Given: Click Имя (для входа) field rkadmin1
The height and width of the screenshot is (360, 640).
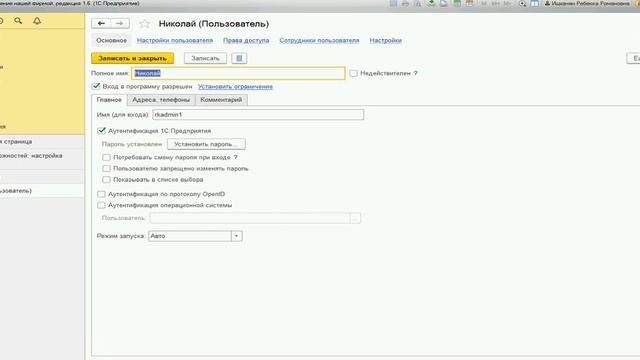Looking at the screenshot, I should click(x=258, y=115).
